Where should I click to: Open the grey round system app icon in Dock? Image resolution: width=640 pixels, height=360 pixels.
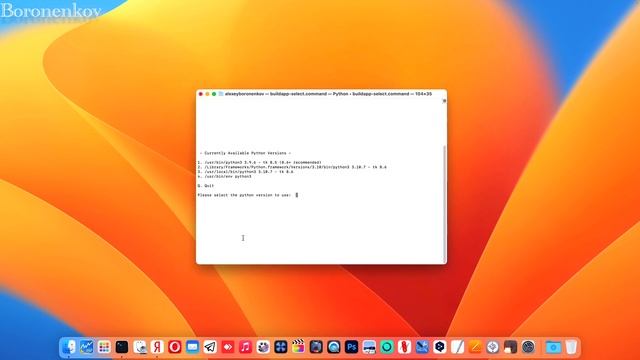[528, 347]
